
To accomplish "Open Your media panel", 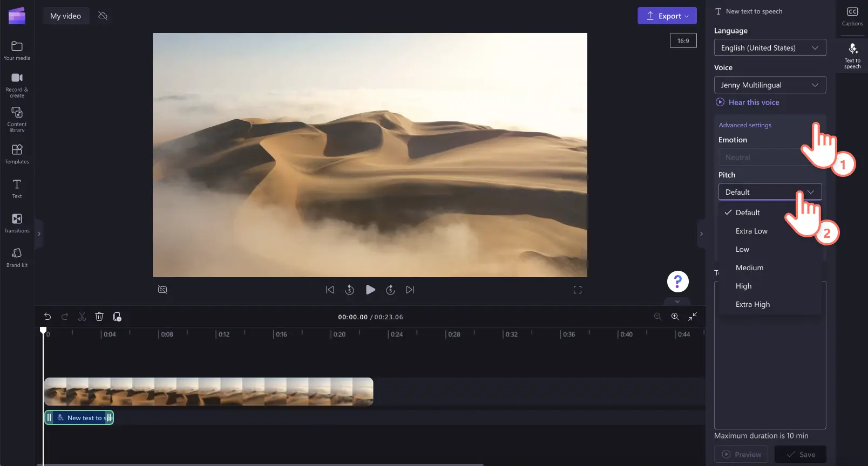I will tap(17, 51).
